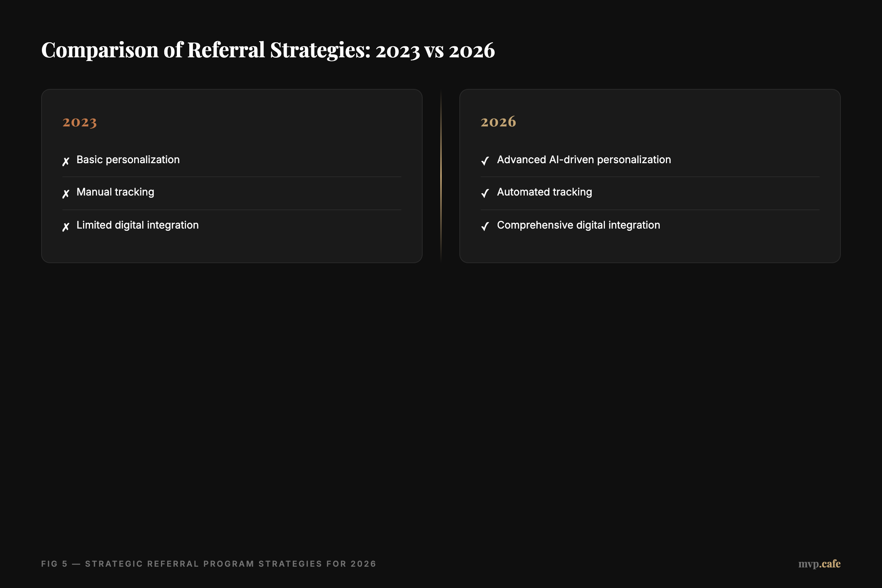Click the X mark beside Manual tracking
The image size is (882, 588).
coord(66,194)
